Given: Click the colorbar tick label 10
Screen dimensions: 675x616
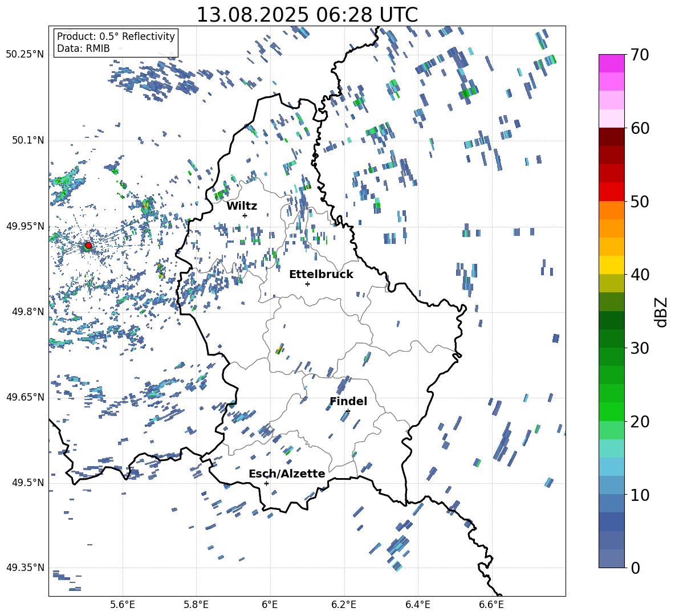Looking at the screenshot, I should (x=640, y=495).
